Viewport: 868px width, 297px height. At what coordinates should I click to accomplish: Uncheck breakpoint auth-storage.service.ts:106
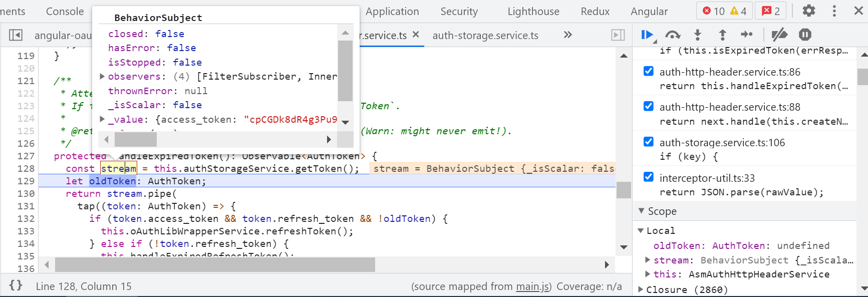[648, 142]
